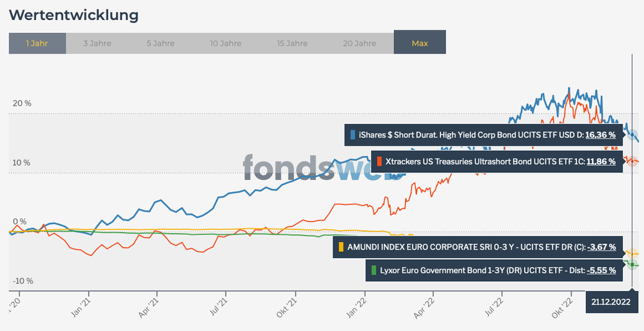Screen dimensions: 644x331
Task: Click the Okt '22 axis label
Action: pos(562,308)
